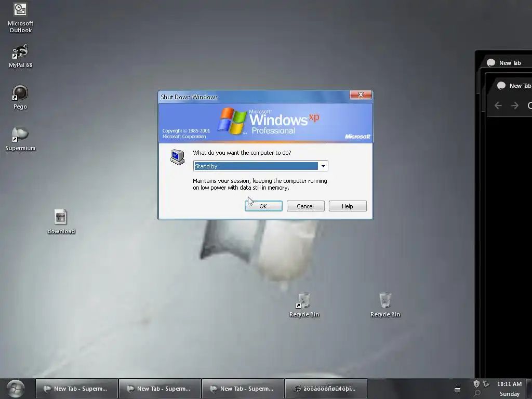This screenshot has height=399, width=532.
Task: Click Cancel in Shut Down Windows dialog
Action: coord(305,206)
